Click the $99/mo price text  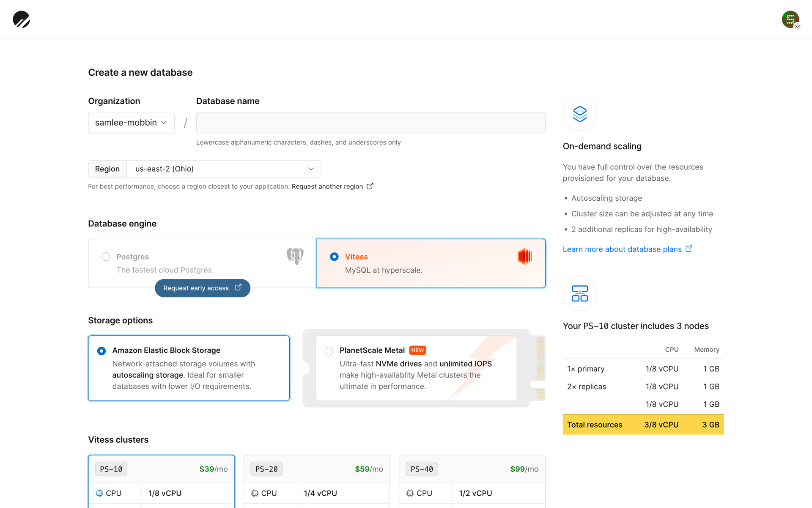pos(524,469)
